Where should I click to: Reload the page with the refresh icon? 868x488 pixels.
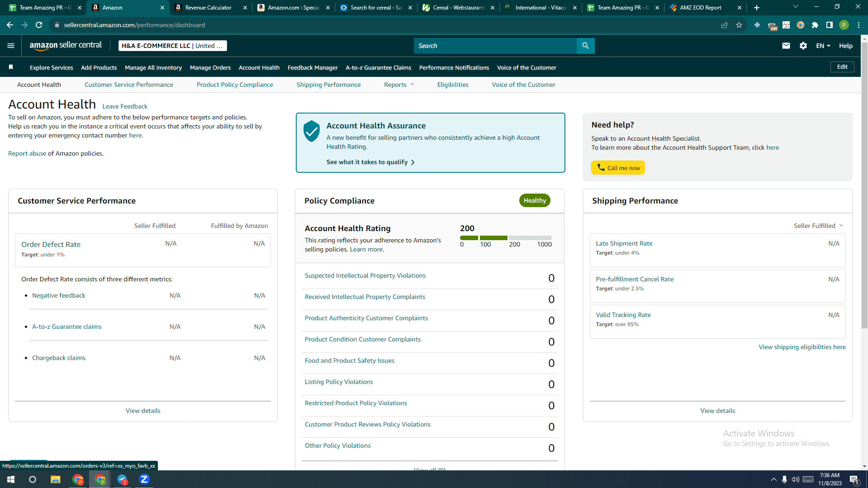(x=39, y=25)
